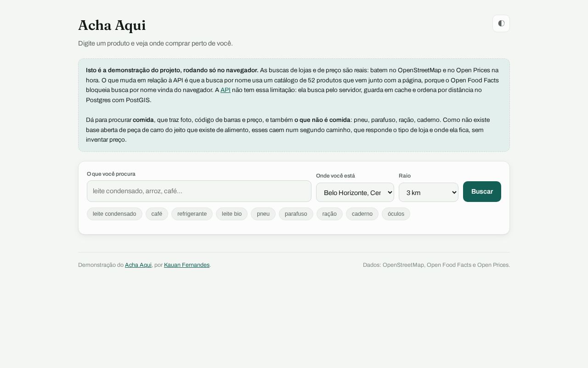Click the footer data credits text
The height and width of the screenshot is (368, 588).
click(x=436, y=265)
